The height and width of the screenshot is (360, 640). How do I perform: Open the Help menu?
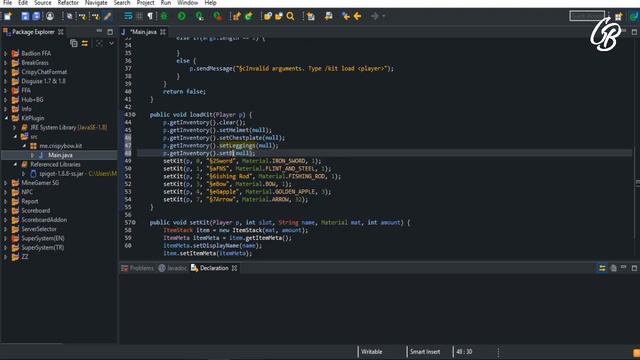210,3
